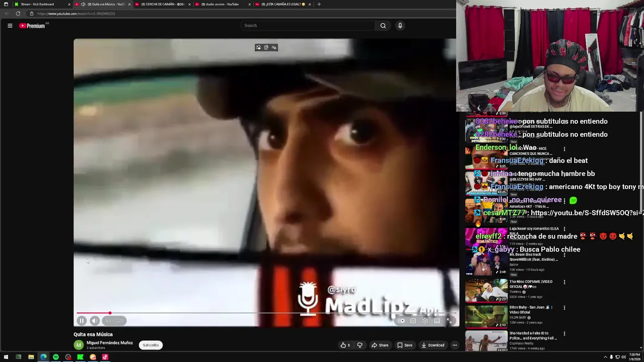Go to YouTube Premium home logo
This screenshot has width=644, height=362.
(x=33, y=26)
